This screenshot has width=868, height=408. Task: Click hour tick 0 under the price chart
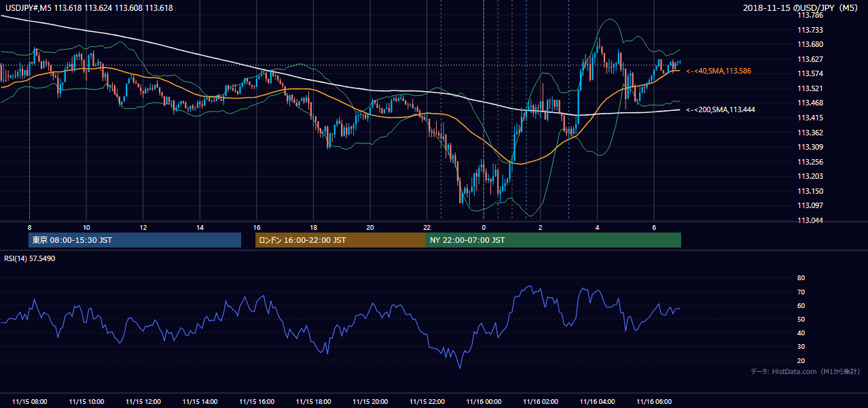pyautogui.click(x=484, y=227)
